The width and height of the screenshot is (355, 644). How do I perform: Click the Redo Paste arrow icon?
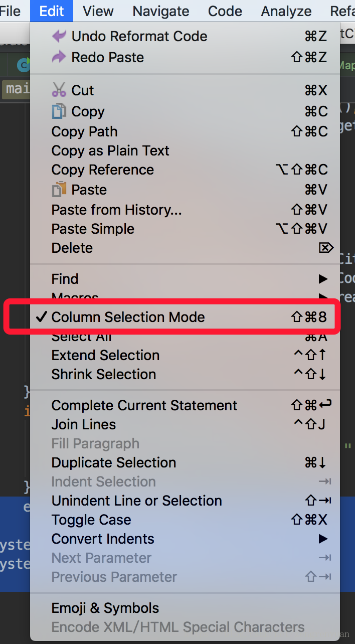(59, 57)
